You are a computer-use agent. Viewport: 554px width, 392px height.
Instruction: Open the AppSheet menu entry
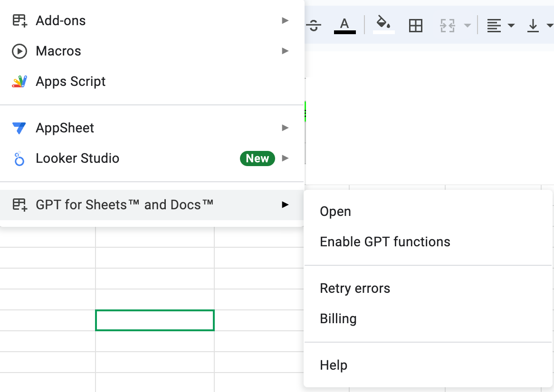point(152,128)
